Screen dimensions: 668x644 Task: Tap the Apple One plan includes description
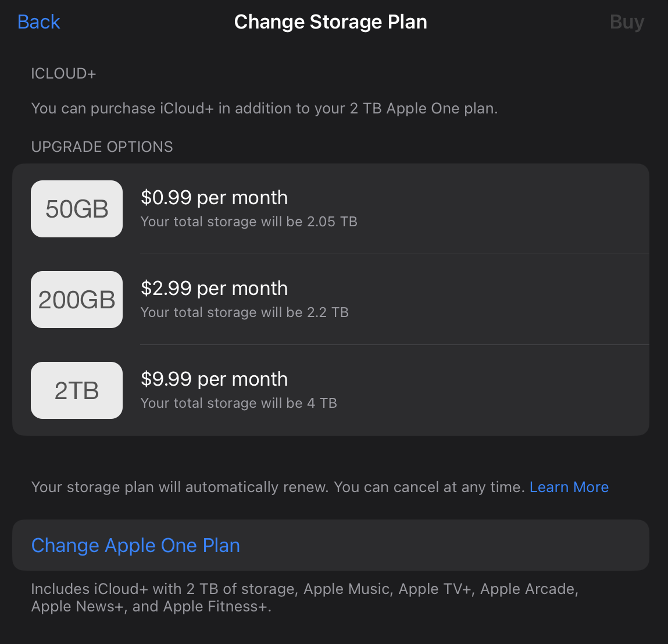tap(304, 597)
